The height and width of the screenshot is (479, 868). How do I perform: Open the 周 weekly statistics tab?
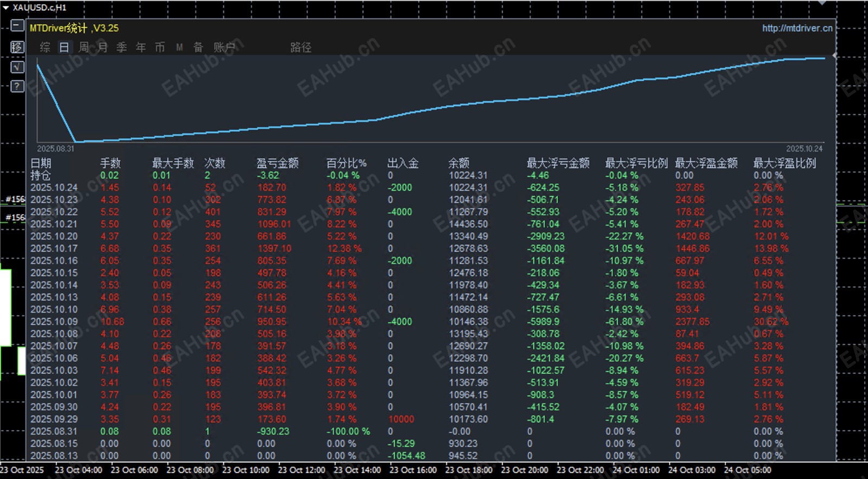[84, 47]
